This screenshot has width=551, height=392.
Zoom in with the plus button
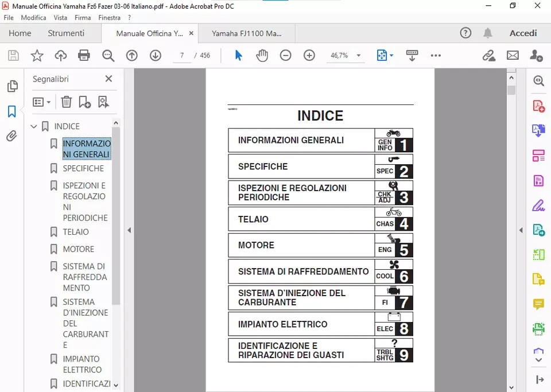tap(309, 56)
